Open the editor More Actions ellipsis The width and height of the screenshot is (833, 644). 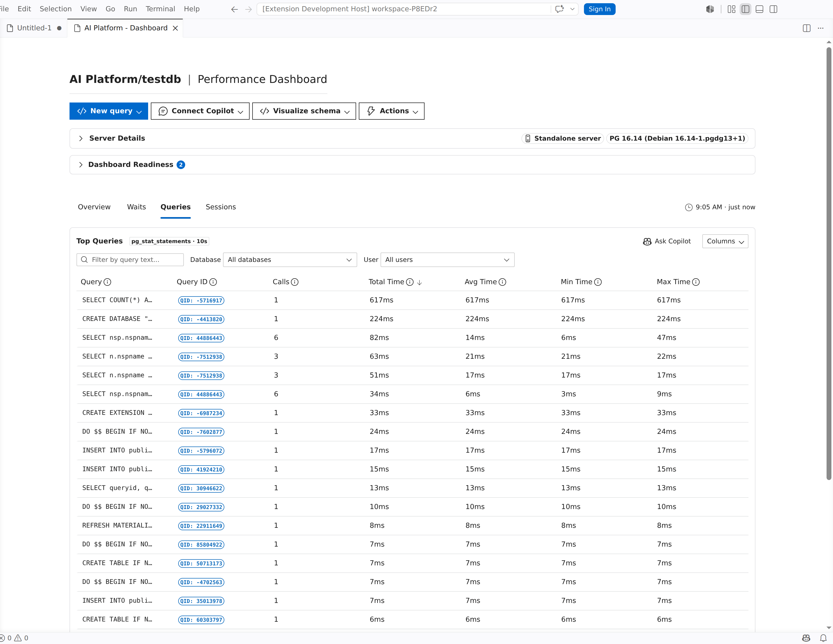pyautogui.click(x=821, y=28)
